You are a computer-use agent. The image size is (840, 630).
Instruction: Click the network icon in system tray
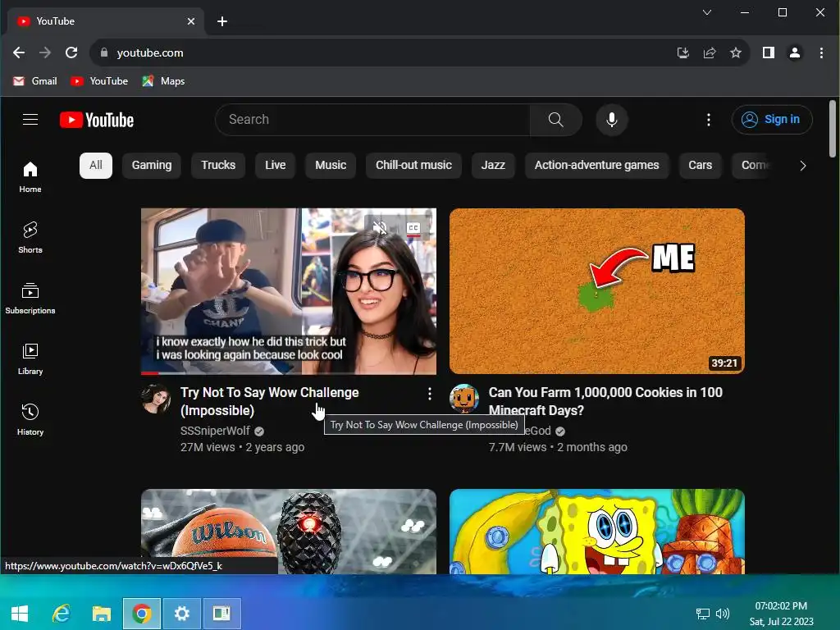point(702,614)
